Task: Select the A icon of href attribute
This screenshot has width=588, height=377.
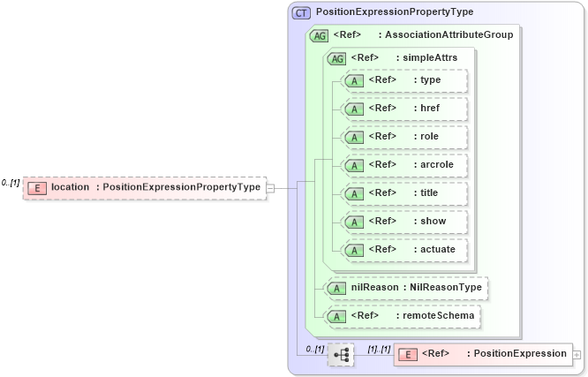Action: (x=354, y=109)
